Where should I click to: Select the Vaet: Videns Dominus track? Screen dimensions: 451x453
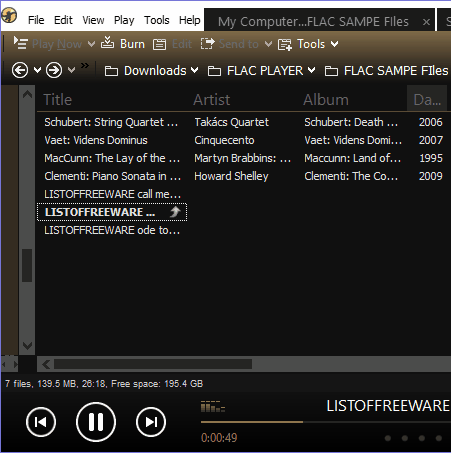coord(96,140)
